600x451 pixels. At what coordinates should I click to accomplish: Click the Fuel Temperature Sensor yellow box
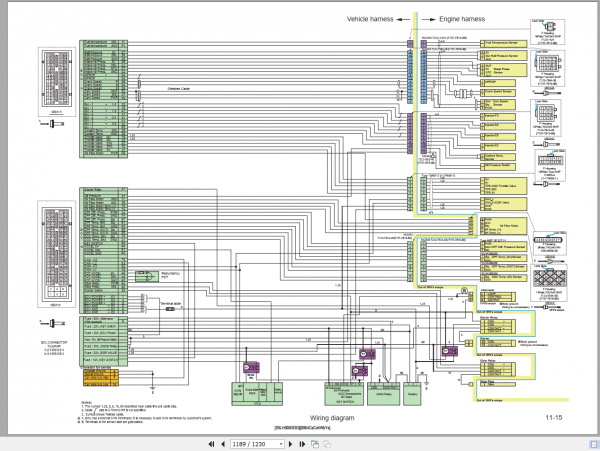(x=504, y=44)
